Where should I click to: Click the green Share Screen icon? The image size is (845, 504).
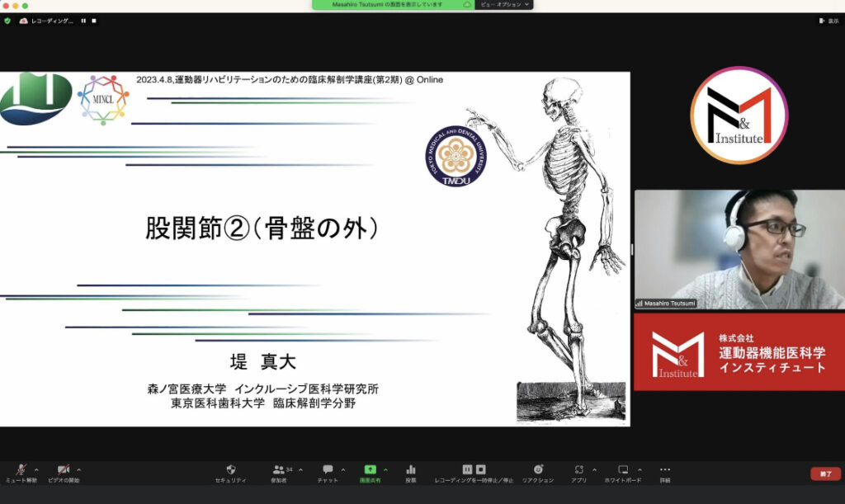point(370,469)
